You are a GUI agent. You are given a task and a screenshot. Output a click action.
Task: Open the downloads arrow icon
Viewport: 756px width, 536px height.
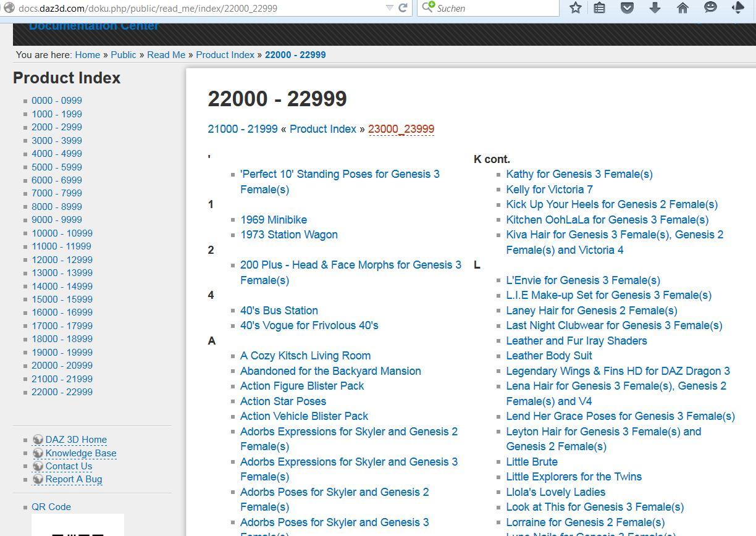(655, 8)
